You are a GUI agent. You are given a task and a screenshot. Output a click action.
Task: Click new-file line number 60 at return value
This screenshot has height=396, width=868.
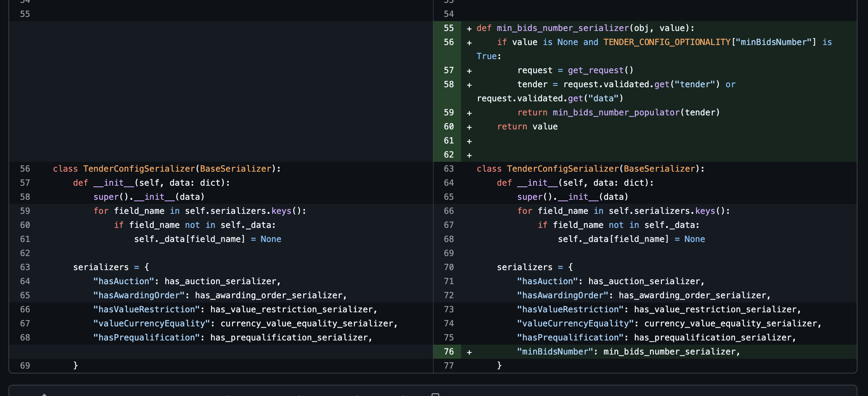pyautogui.click(x=449, y=127)
